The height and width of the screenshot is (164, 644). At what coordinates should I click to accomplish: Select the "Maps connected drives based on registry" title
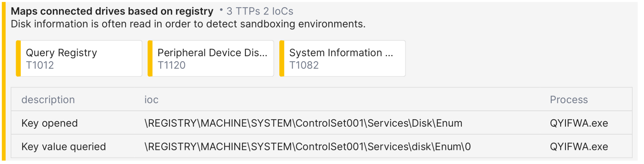coord(112,11)
